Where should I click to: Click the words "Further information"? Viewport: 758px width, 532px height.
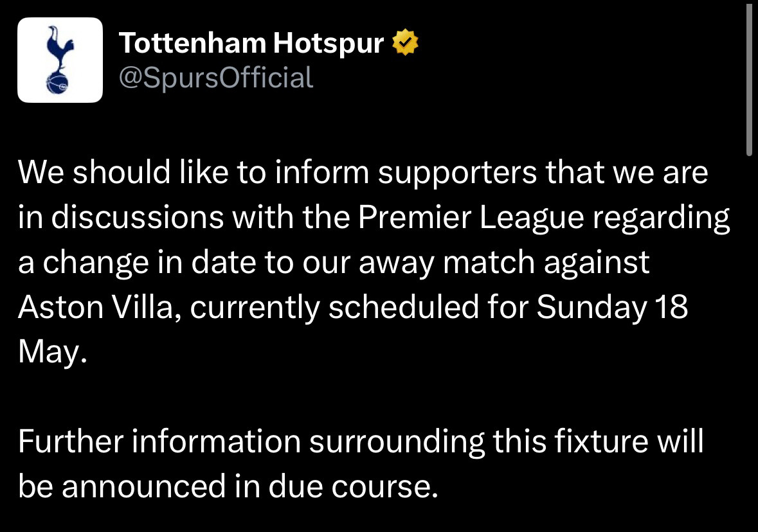159,441
